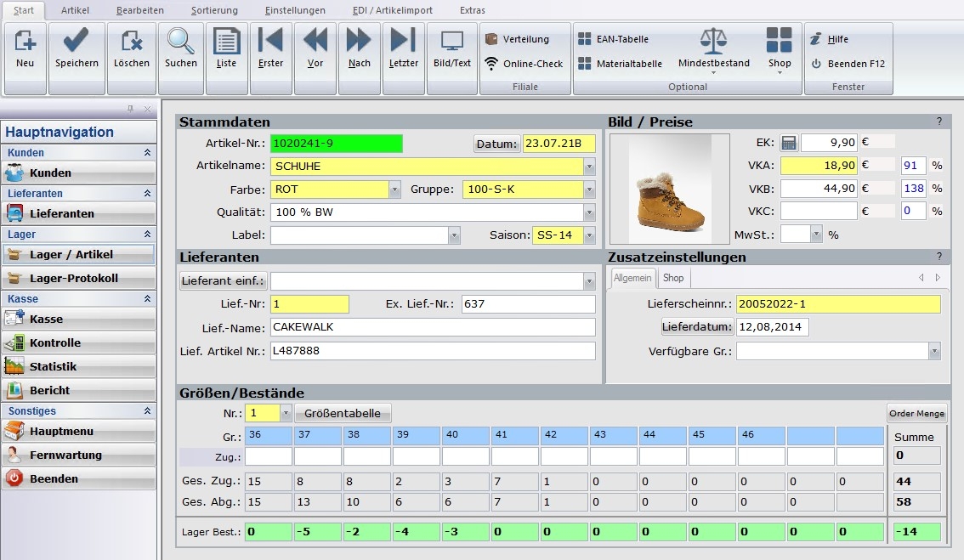Click into the Lief.-Name input field
This screenshot has width=964, height=560.
click(432, 327)
